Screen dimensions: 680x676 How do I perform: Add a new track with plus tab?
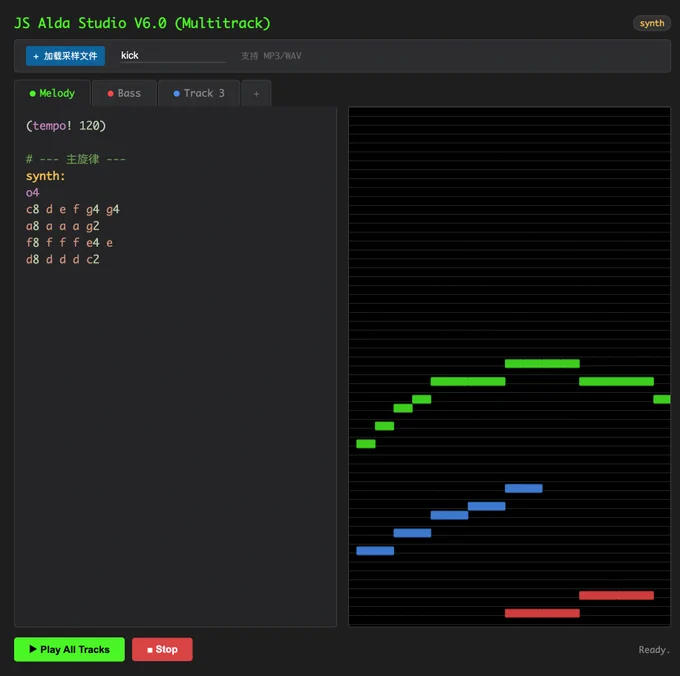(256, 93)
